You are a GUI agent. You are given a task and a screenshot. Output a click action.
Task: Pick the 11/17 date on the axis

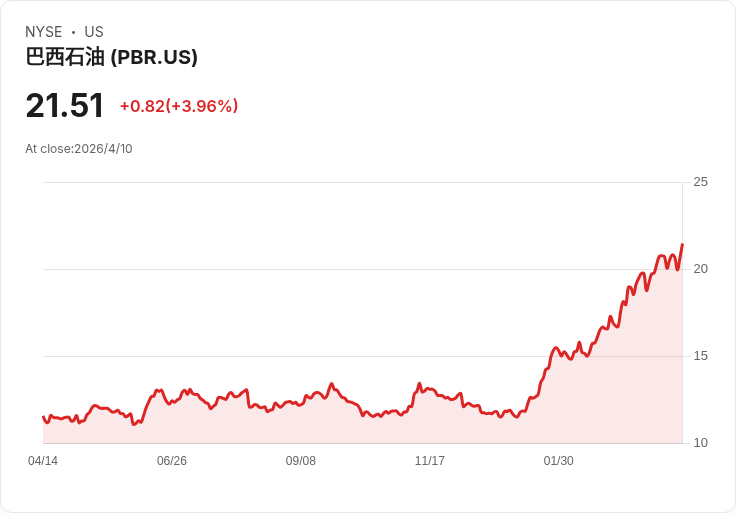coord(430,461)
